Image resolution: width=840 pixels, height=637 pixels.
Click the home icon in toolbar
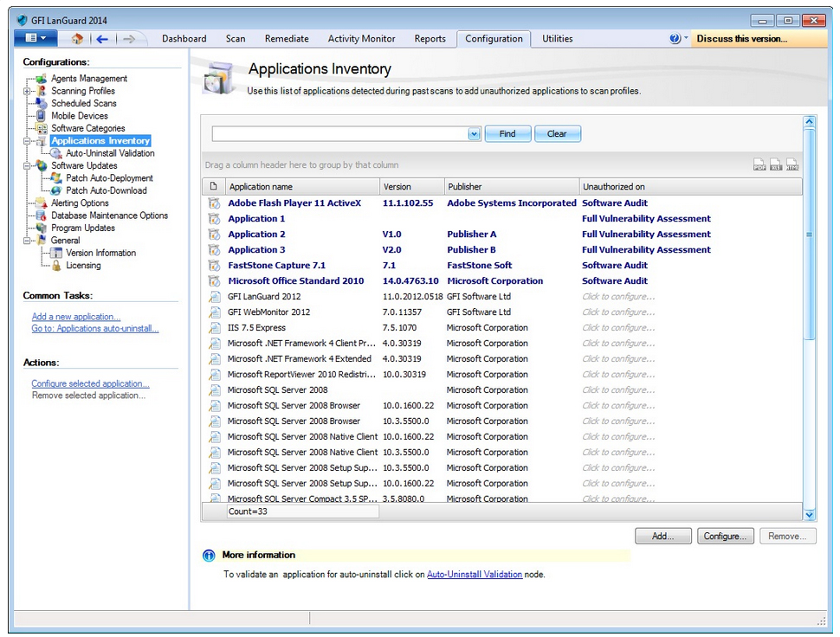pos(77,39)
